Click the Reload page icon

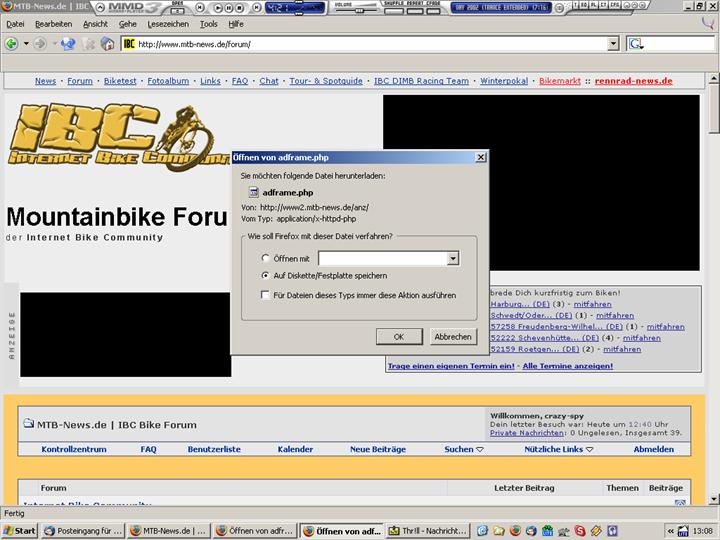pyautogui.click(x=68, y=44)
